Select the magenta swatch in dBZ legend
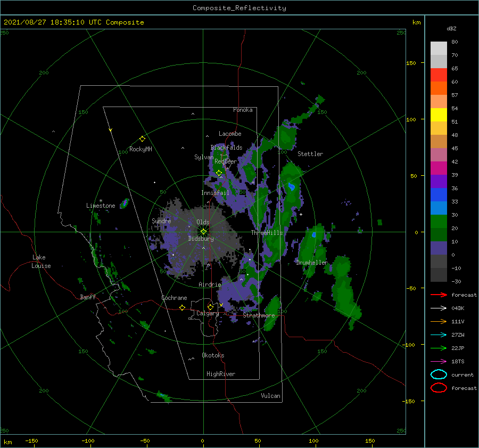Image resolution: width=479 pixels, height=448 pixels. pos(439,168)
